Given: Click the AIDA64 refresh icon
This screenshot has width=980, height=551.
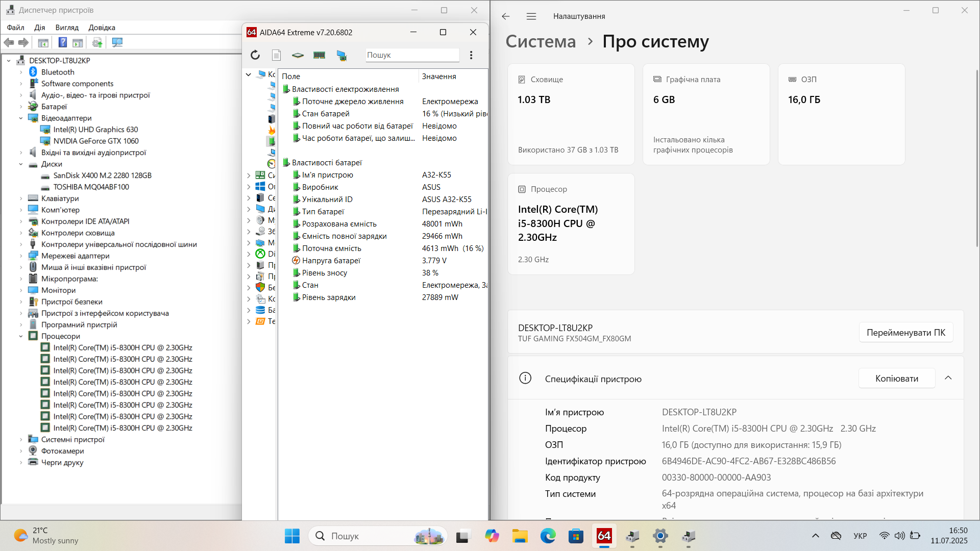Looking at the screenshot, I should pos(255,55).
